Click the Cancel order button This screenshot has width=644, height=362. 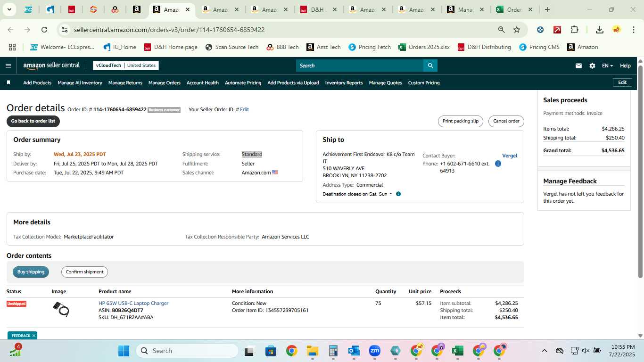(506, 121)
